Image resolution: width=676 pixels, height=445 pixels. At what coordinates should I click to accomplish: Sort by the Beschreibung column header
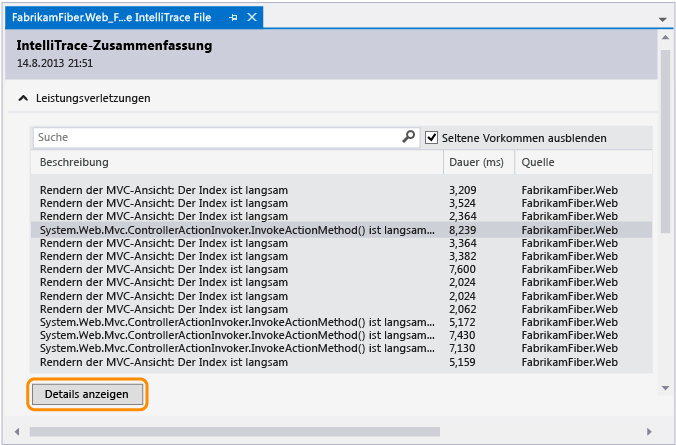[237, 162]
